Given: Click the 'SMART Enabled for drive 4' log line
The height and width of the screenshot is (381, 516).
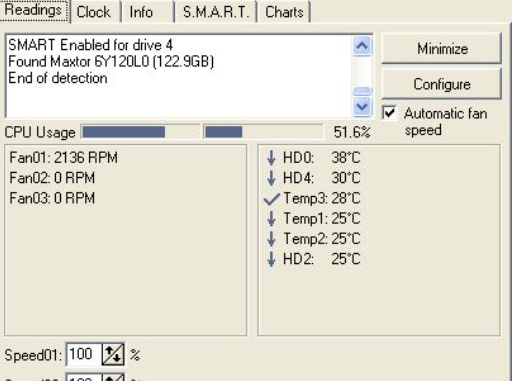Looking at the screenshot, I should [x=90, y=45].
